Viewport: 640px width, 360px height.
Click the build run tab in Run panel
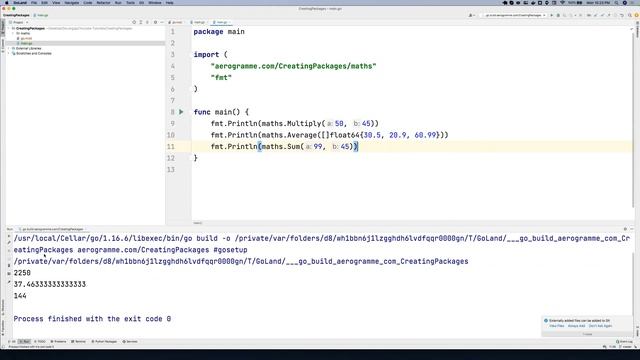pos(52,229)
